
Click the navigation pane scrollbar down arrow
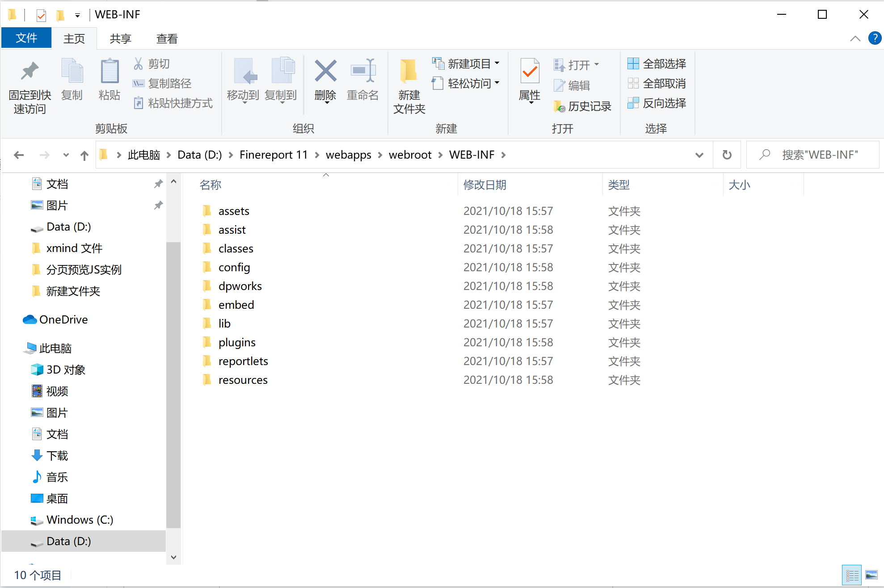pos(173,557)
